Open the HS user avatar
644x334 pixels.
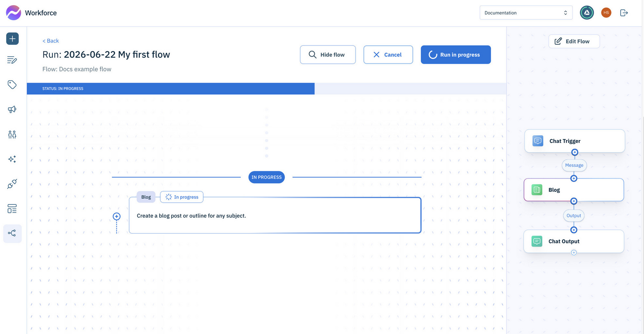(606, 13)
